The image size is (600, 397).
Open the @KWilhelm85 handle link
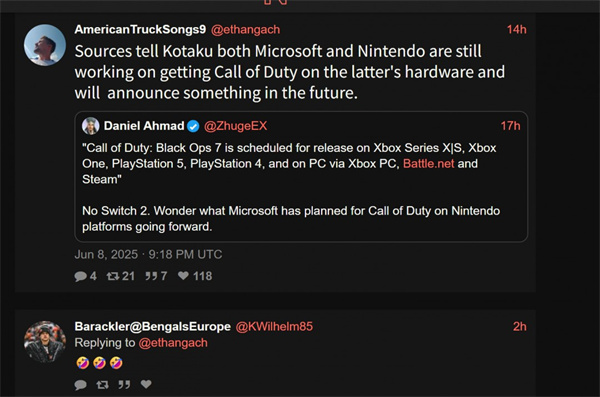tap(274, 327)
